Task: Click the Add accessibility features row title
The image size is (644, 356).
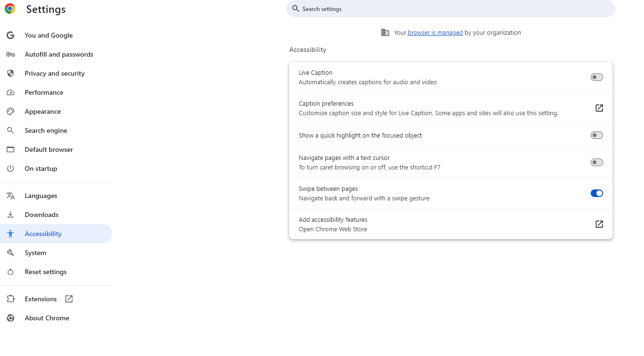Action: (x=333, y=219)
